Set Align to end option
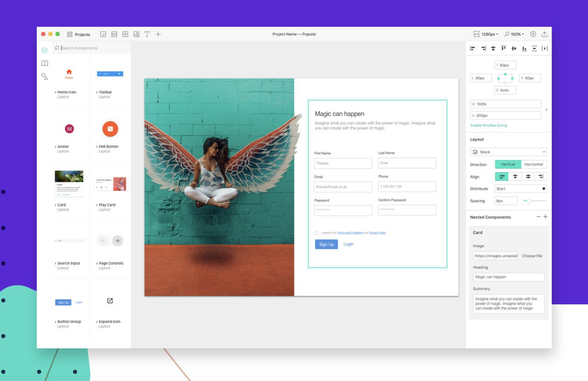588x381 pixels. pos(541,177)
